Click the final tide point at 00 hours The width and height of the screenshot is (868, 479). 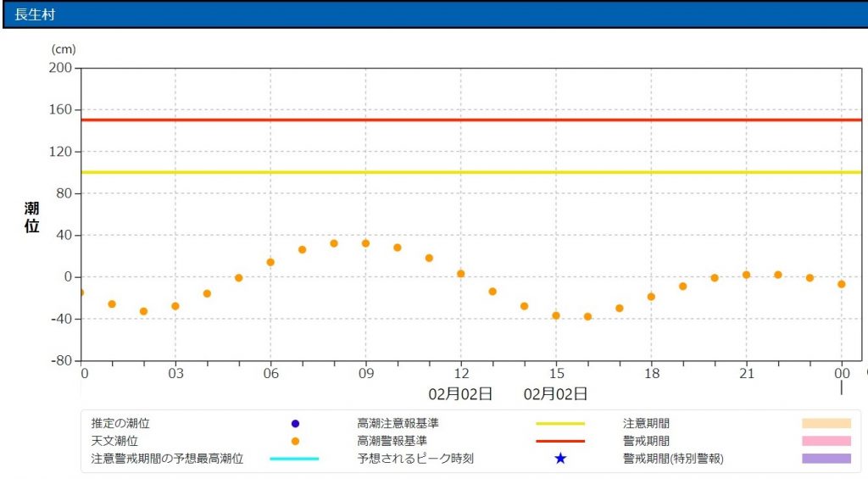tap(842, 284)
